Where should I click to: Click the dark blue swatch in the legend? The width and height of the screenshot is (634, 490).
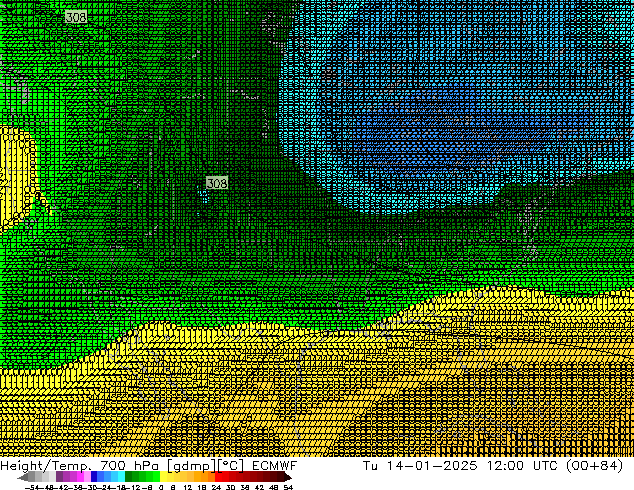(x=94, y=477)
